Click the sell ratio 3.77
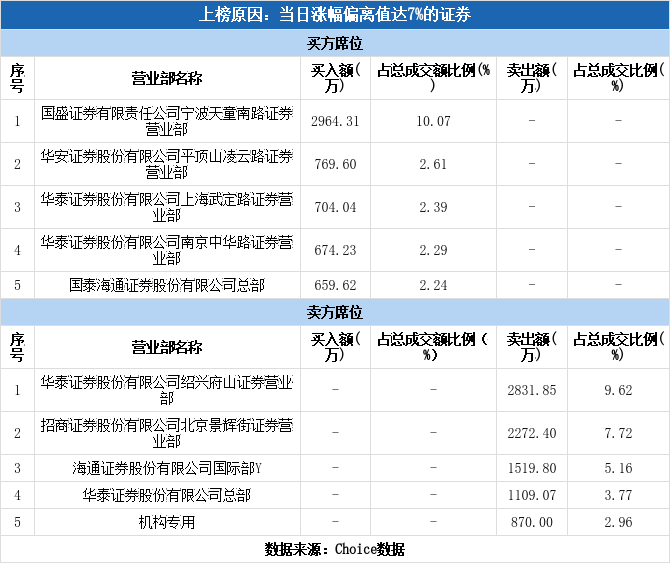 (x=618, y=496)
